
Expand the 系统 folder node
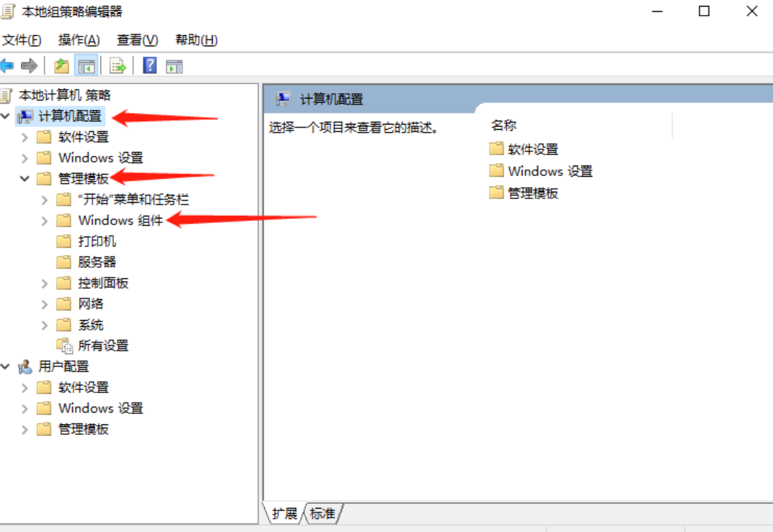(x=44, y=325)
